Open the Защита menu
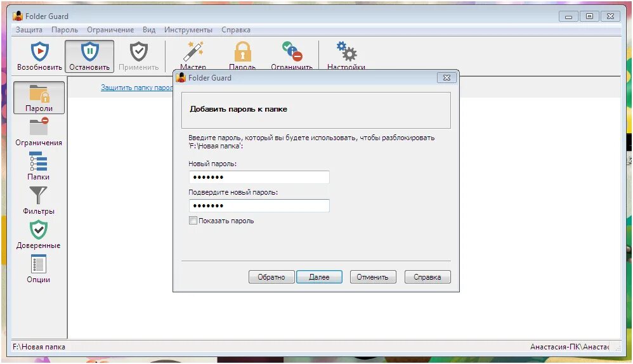 click(x=29, y=30)
